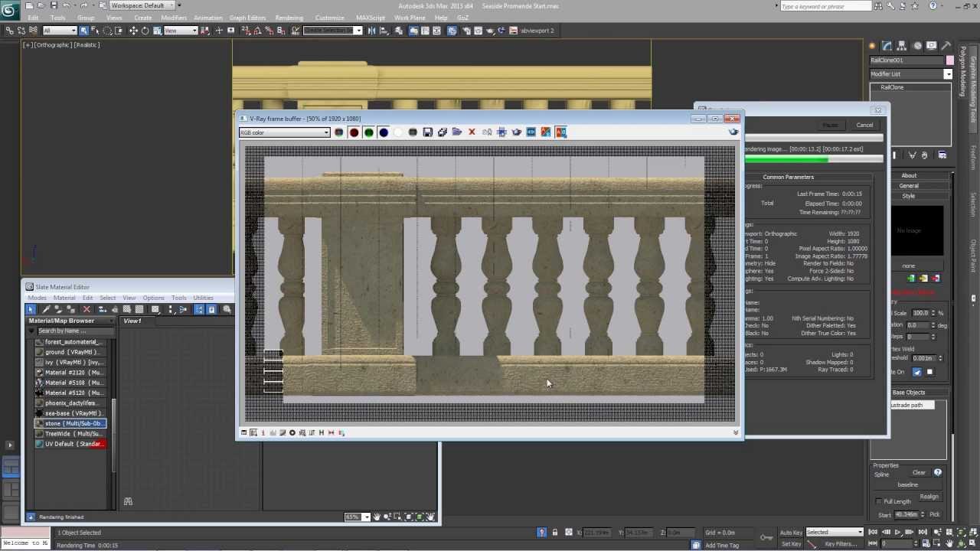Open the MAXScript menu
Viewport: 980px width, 551px height.
371,18
